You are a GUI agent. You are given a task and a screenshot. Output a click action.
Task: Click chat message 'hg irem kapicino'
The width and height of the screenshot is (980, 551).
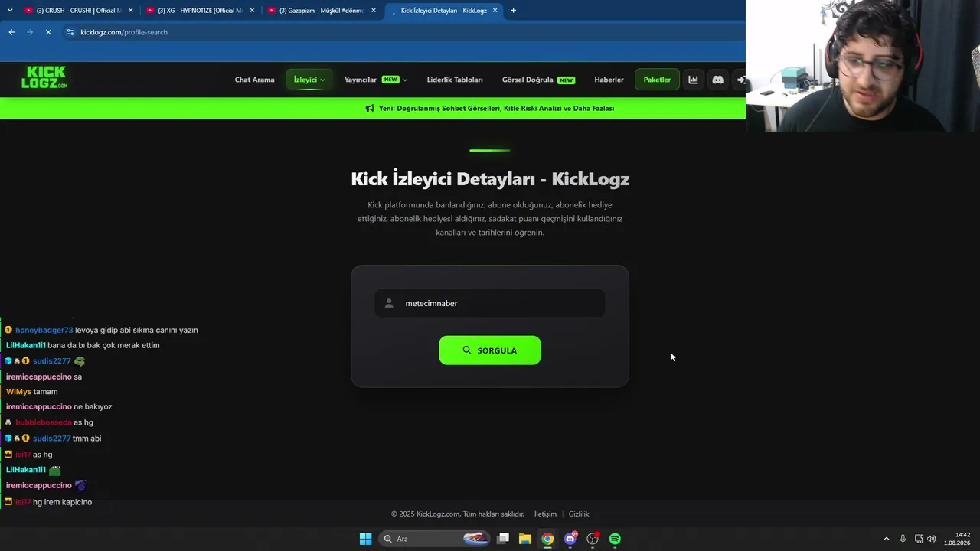[62, 502]
